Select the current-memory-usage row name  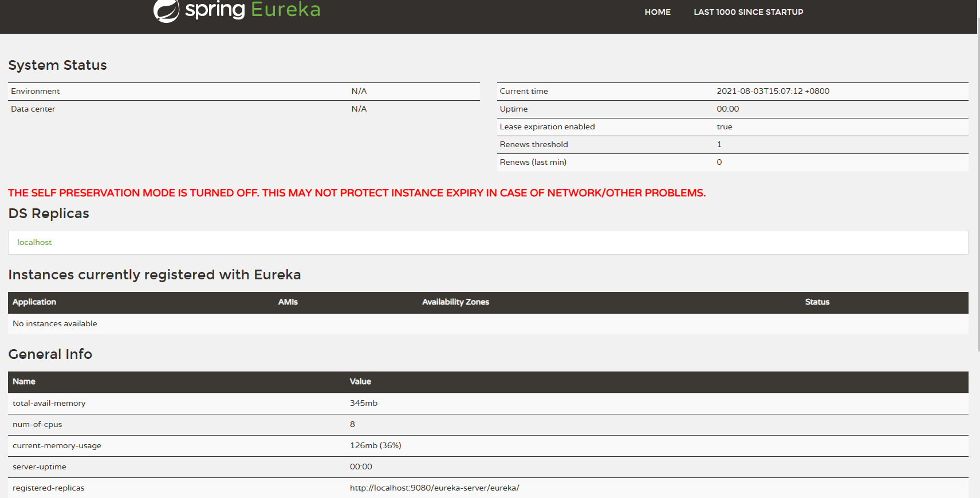tap(57, 445)
